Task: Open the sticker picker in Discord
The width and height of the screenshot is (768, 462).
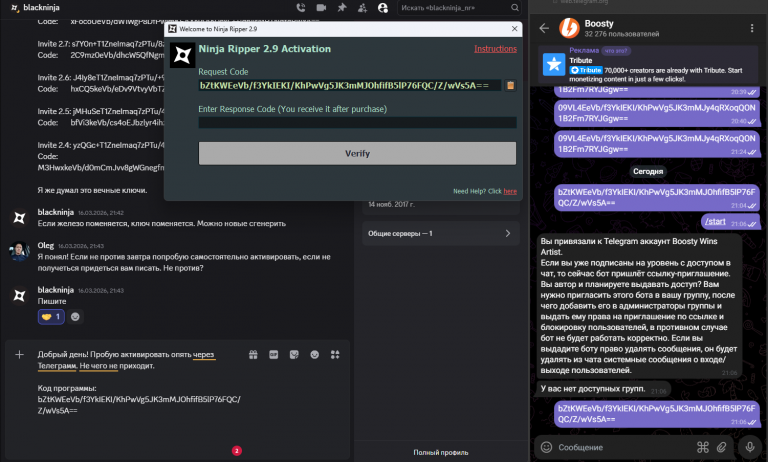Action: pos(294,355)
